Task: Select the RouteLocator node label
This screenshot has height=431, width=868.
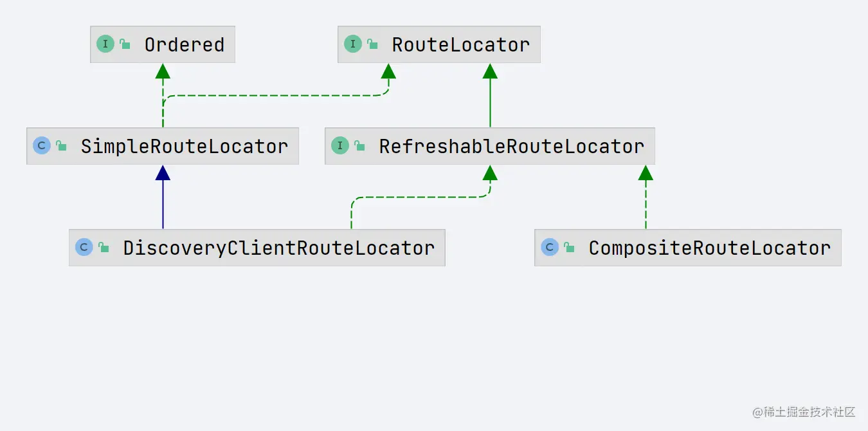Action: coord(461,45)
